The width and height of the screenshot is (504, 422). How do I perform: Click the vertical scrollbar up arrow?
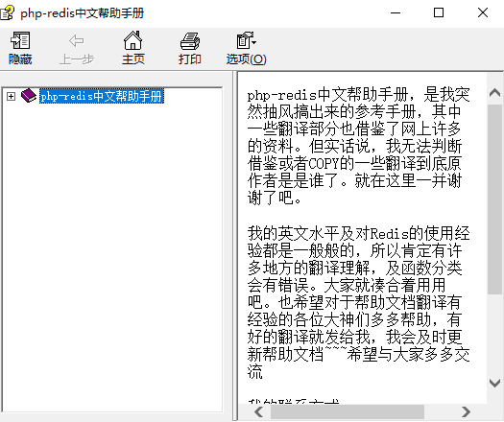point(494,93)
